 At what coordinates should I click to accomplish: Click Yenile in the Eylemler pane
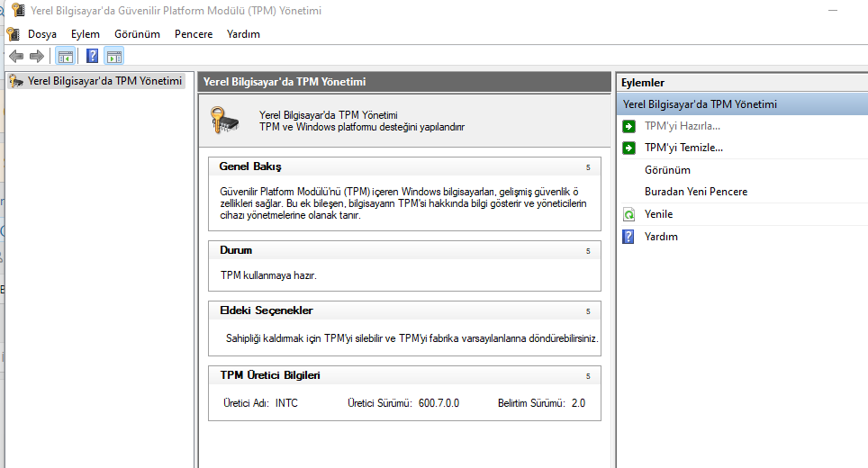(x=658, y=214)
